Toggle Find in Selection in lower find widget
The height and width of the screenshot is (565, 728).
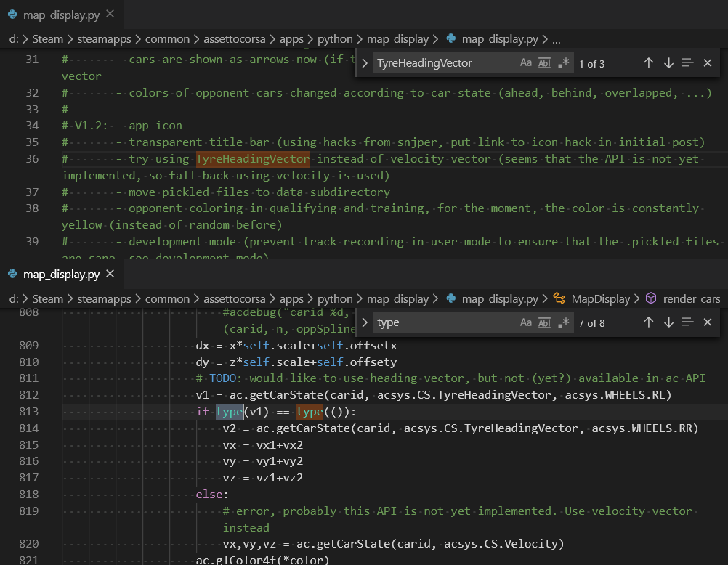coord(687,322)
